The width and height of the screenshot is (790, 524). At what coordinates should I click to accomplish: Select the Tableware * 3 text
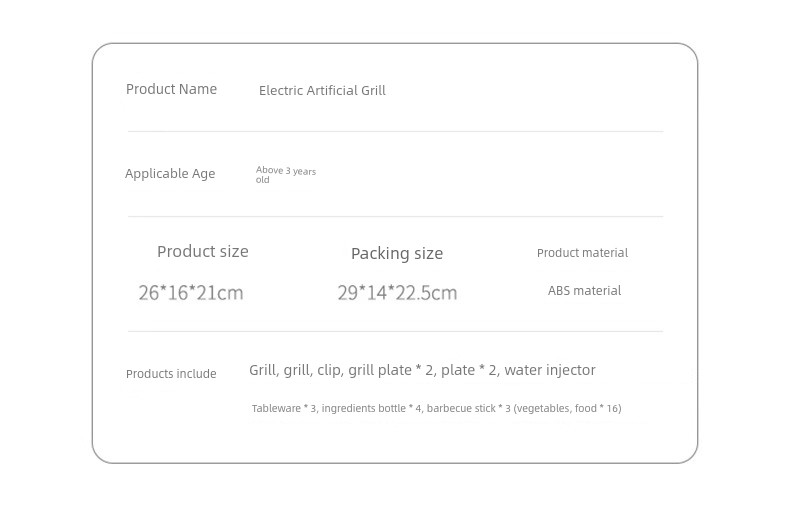pos(285,409)
